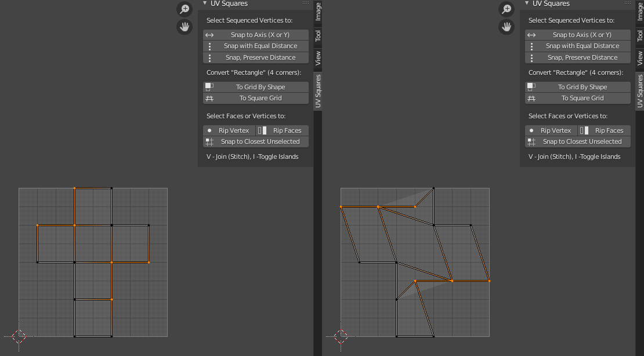This screenshot has height=356, width=644.
Task: Collapse the UV Squares panel in left editor
Action: [x=205, y=3]
